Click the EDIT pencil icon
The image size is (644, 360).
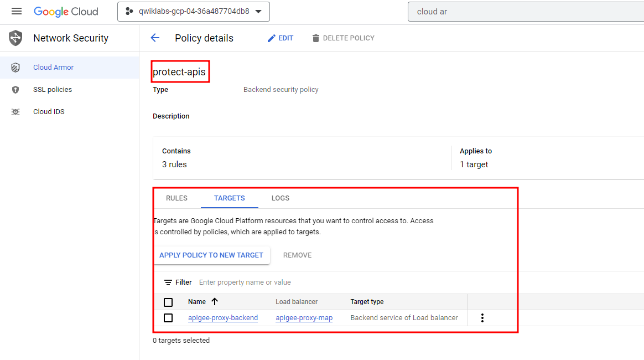tap(271, 38)
